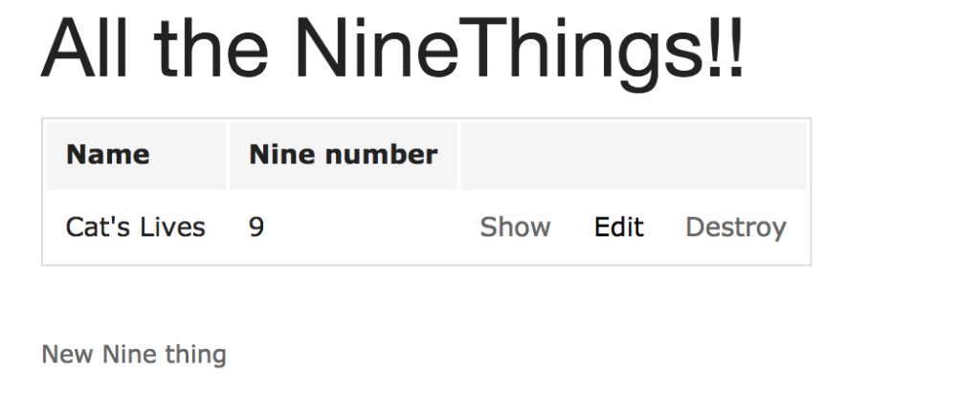Click Edit for the Cat's Lives row

point(618,228)
